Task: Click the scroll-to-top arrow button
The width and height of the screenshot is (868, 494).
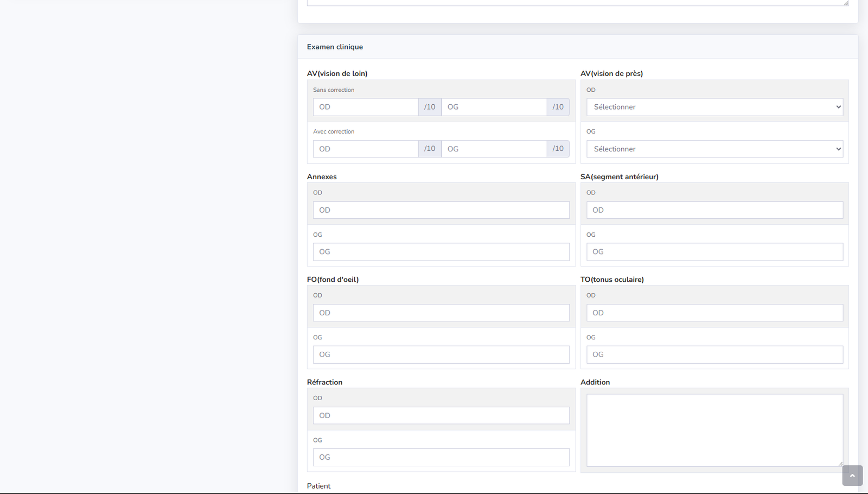Action: 852,476
